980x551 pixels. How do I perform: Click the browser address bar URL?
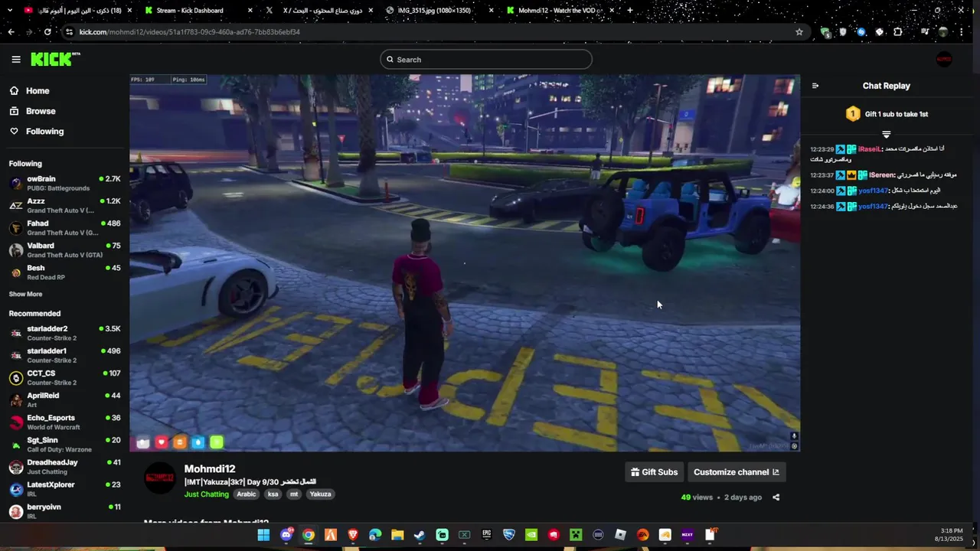click(x=190, y=32)
